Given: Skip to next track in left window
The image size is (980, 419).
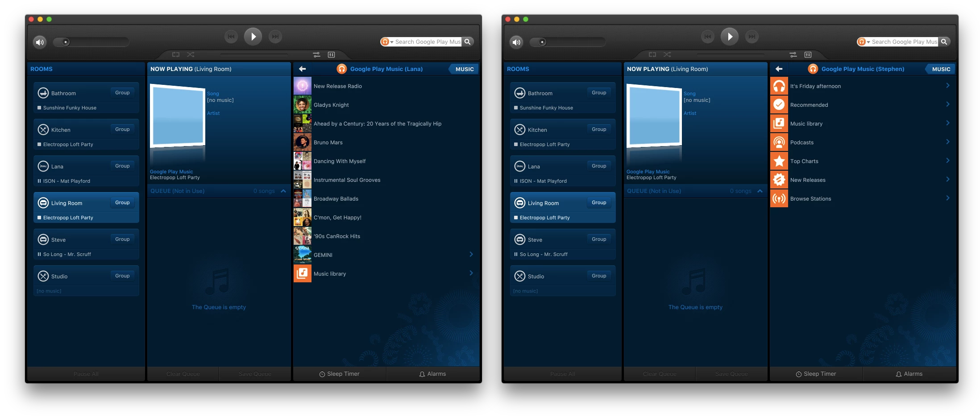Looking at the screenshot, I should [x=275, y=37].
